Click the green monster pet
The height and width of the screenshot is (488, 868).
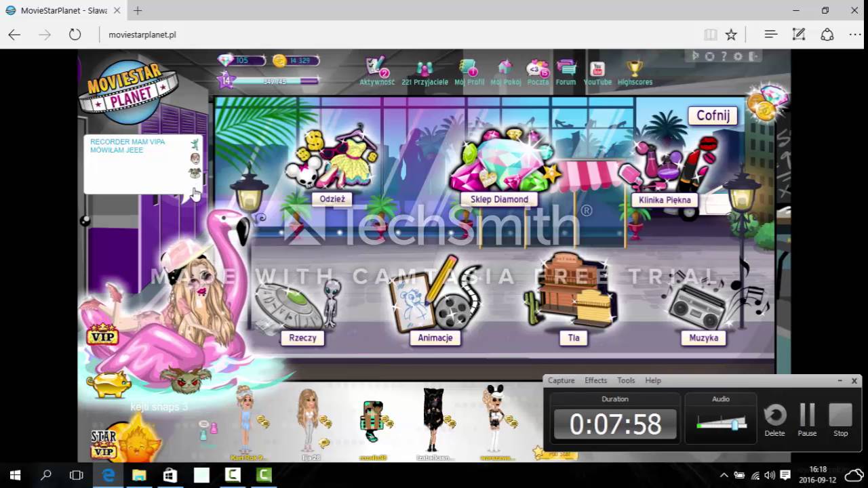185,380
